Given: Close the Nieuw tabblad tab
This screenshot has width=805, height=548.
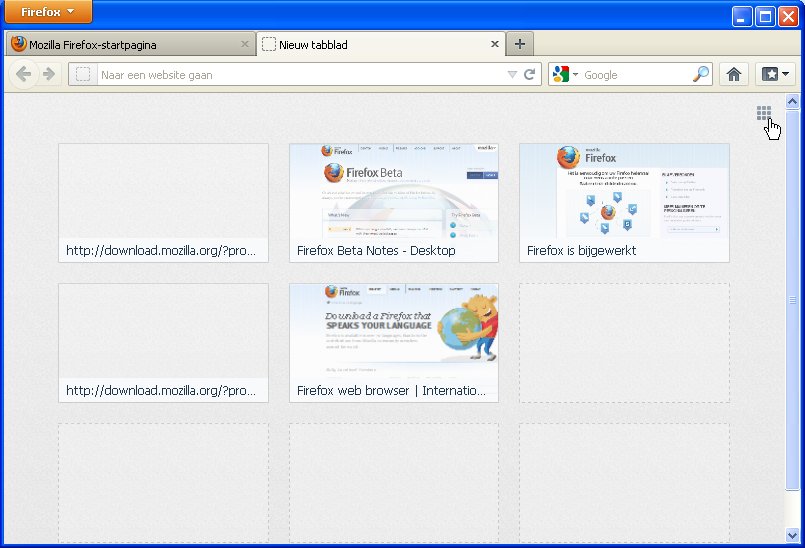Looking at the screenshot, I should (494, 44).
